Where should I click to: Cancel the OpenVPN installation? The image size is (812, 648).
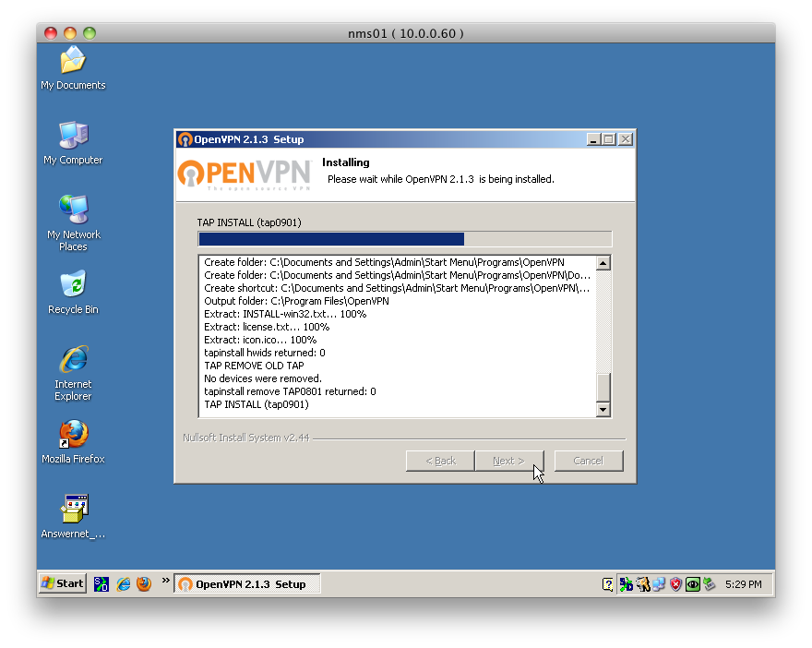click(589, 461)
